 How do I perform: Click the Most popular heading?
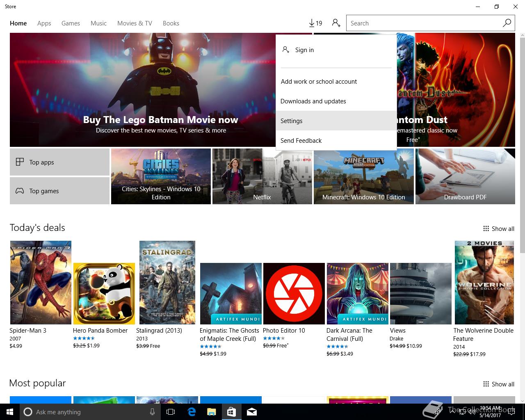37,383
